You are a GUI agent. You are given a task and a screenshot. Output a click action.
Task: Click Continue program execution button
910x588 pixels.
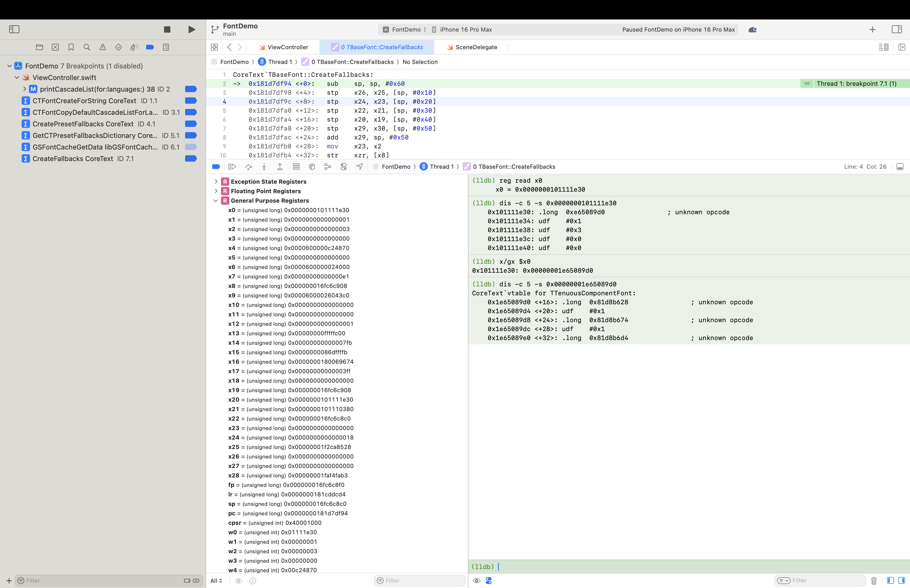point(232,166)
